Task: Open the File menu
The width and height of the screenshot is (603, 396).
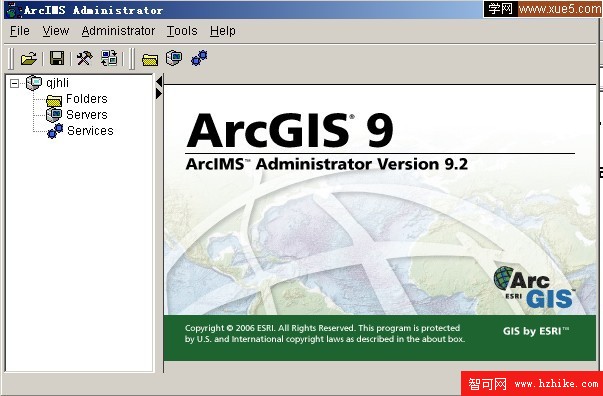Action: [20, 31]
